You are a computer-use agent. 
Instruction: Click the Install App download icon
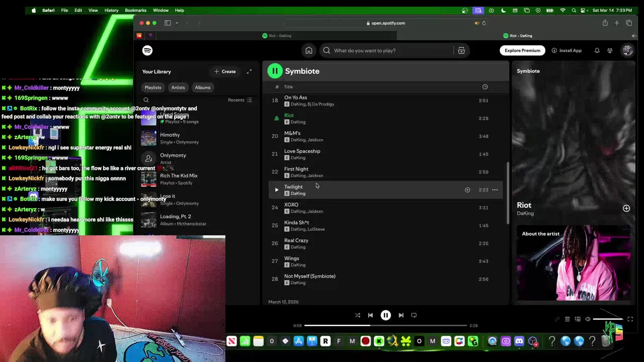pos(554,50)
